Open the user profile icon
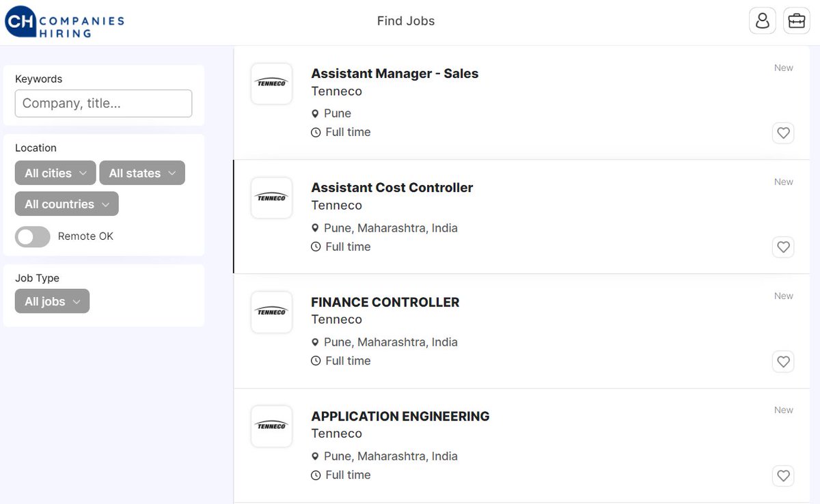The width and height of the screenshot is (820, 504). tap(763, 20)
